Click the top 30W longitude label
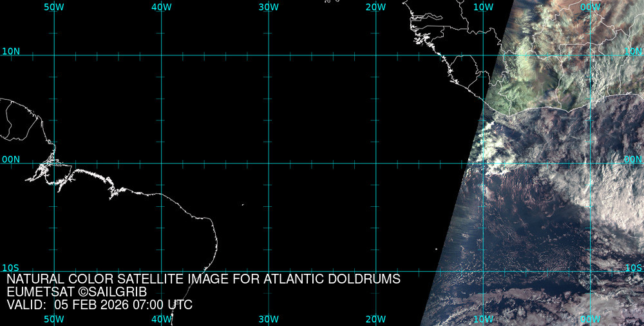The height and width of the screenshot is (326, 644). 268,7
